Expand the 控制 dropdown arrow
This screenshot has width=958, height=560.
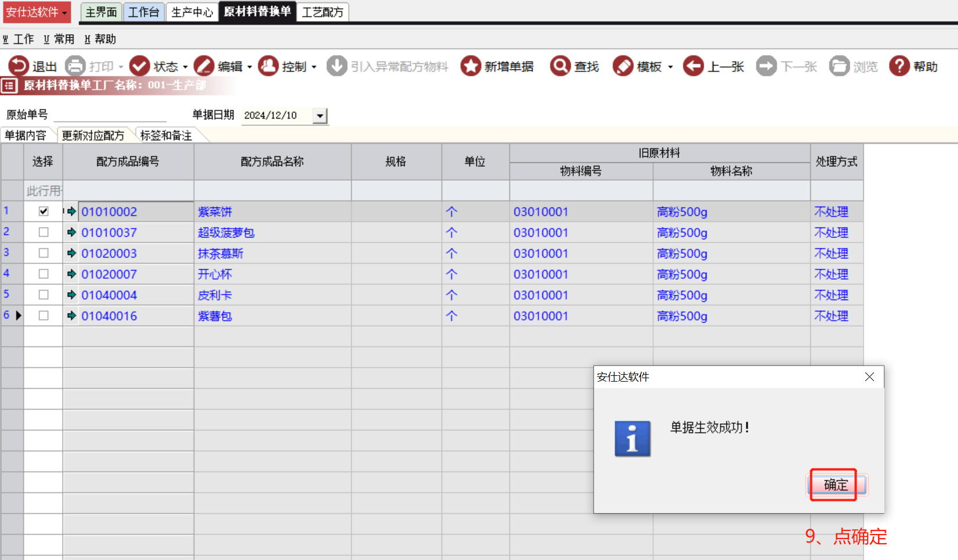314,67
